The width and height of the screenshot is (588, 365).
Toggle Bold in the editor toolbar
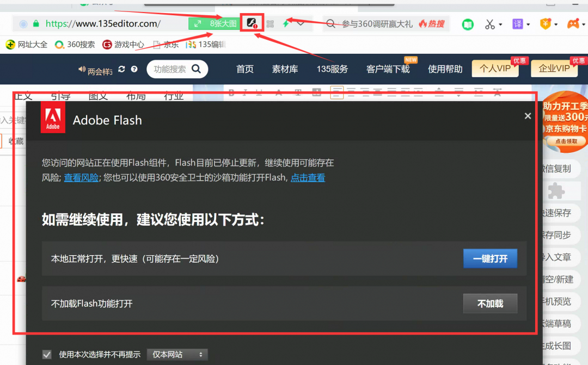[231, 92]
